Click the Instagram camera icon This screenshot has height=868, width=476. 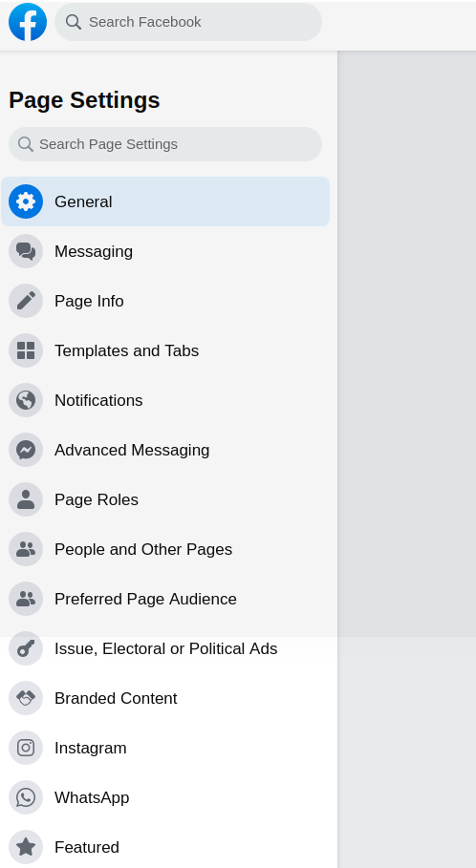click(x=26, y=748)
